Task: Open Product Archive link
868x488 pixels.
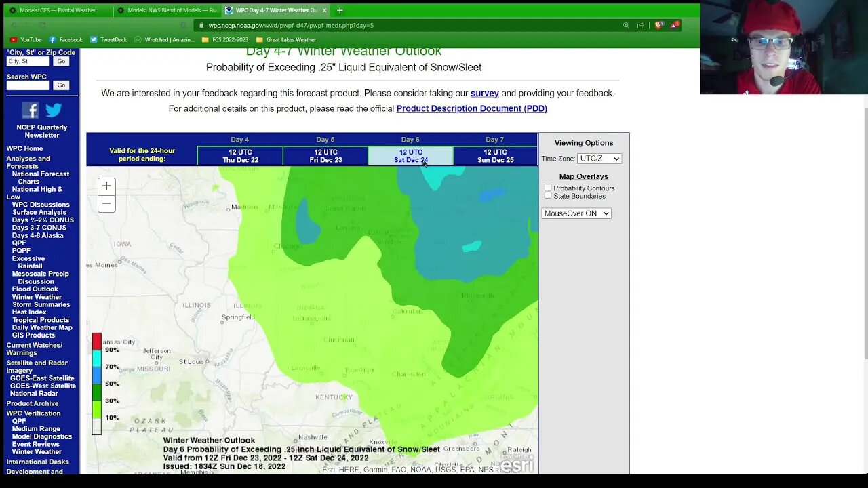Action: coord(33,404)
